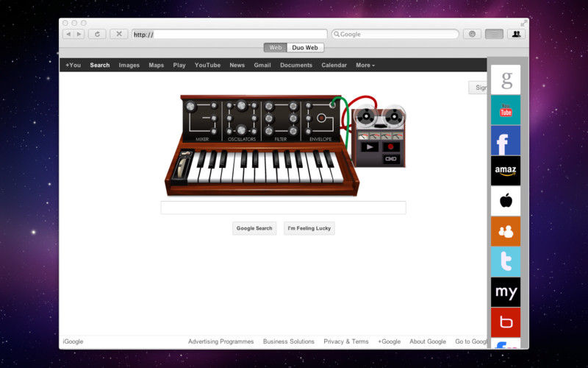Select the Web view tab
Image resolution: width=588 pixels, height=368 pixels.
(x=275, y=48)
